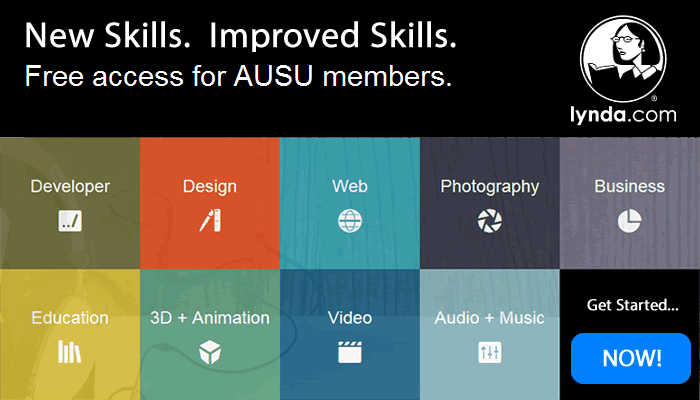Screen dimensions: 700x400
Task: Click the Education books icon
Action: point(70,352)
